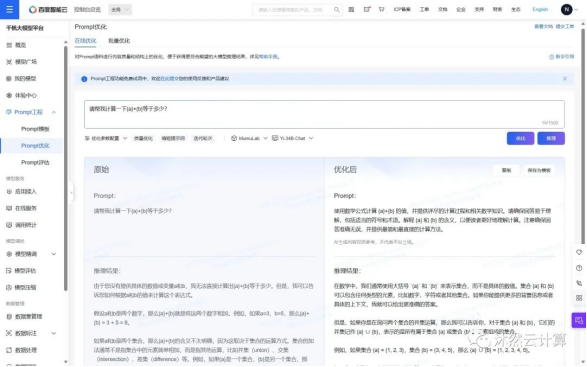Click the heart favorite icon on right edge

(579, 252)
